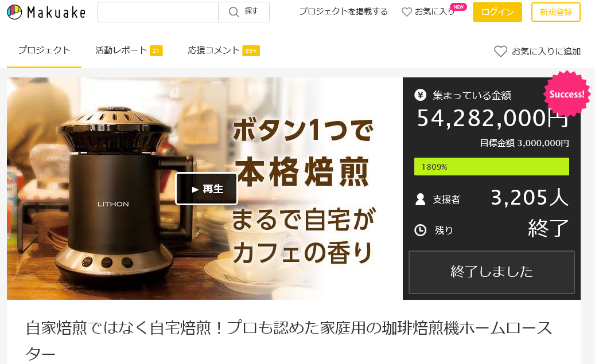Click the Makuake logo icon

(14, 12)
